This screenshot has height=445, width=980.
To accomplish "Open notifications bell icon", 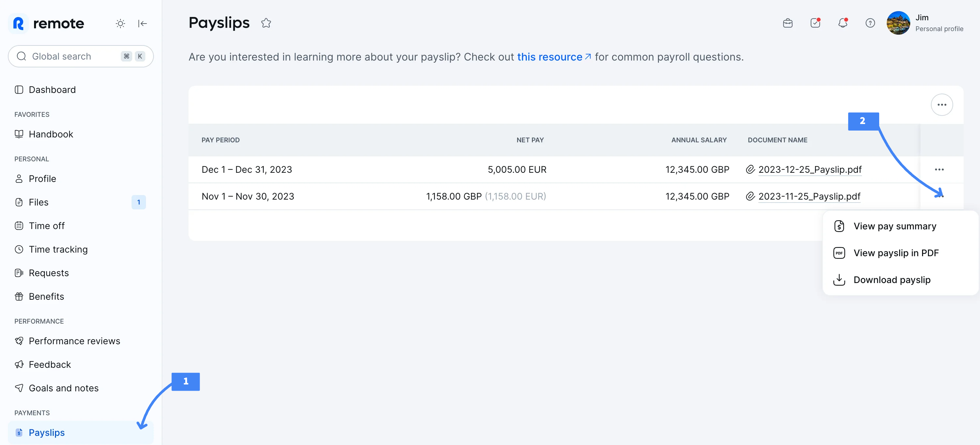I will (843, 23).
